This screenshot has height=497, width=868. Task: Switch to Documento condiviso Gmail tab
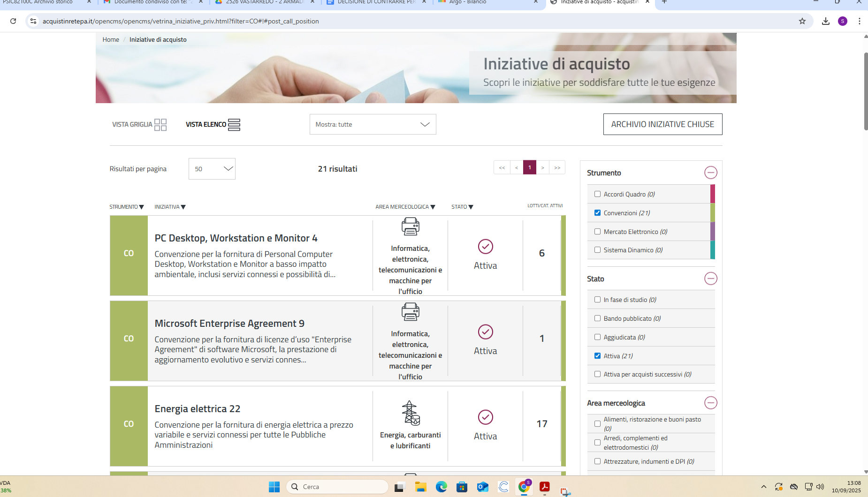(x=150, y=2)
